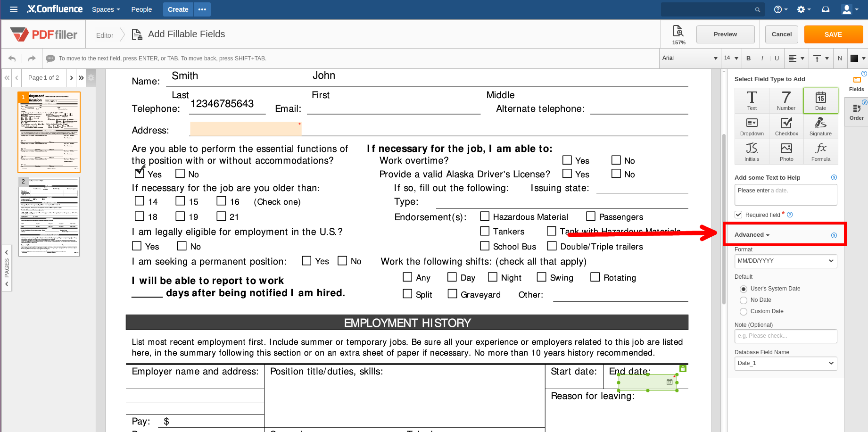Delete the selected date field via trash icon
The width and height of the screenshot is (868, 432).
[x=683, y=369]
